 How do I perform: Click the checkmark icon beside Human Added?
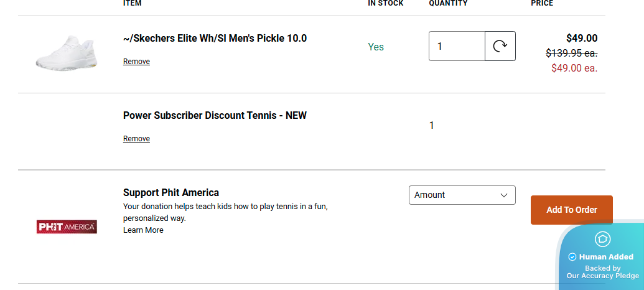click(572, 257)
